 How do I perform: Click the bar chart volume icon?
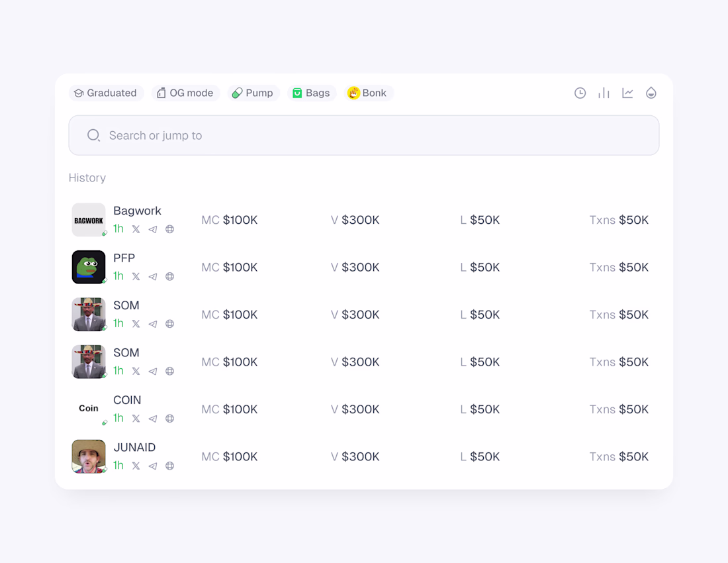[x=604, y=93]
